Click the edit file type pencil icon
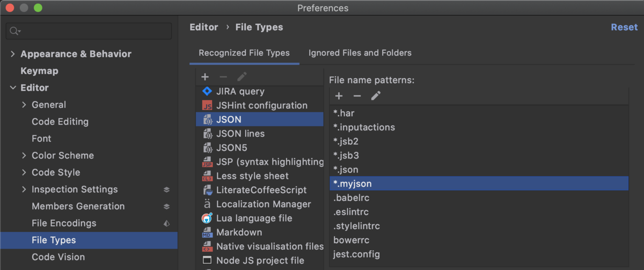This screenshot has height=270, width=644. pyautogui.click(x=242, y=77)
